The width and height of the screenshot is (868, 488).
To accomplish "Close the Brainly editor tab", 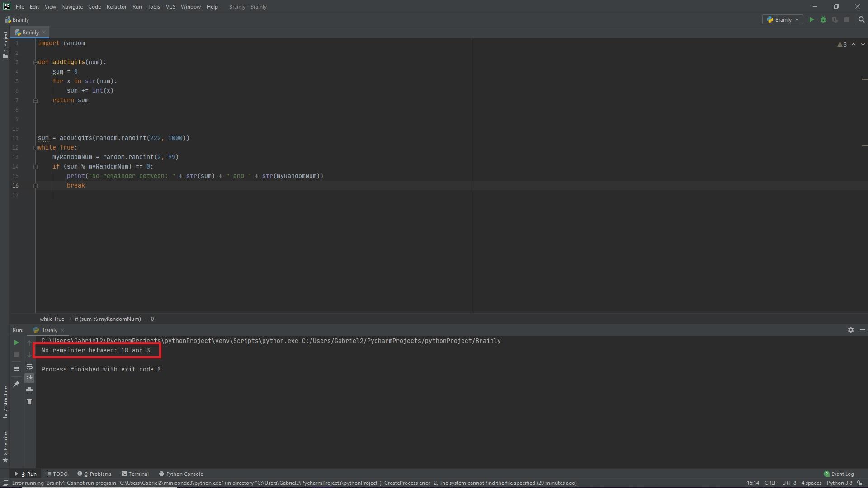I will point(44,32).
